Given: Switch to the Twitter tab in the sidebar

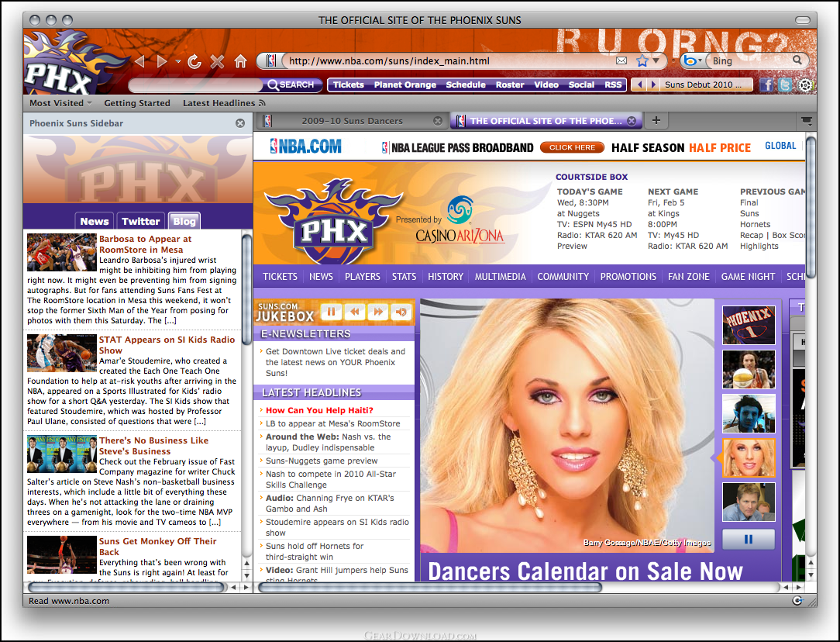Looking at the screenshot, I should [x=140, y=221].
